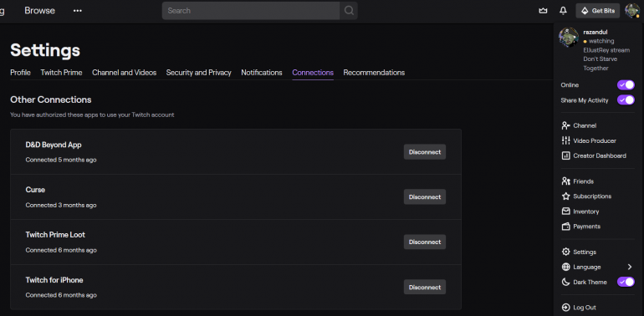The width and height of the screenshot is (644, 316).
Task: Click the Get Bits button
Action: [598, 11]
